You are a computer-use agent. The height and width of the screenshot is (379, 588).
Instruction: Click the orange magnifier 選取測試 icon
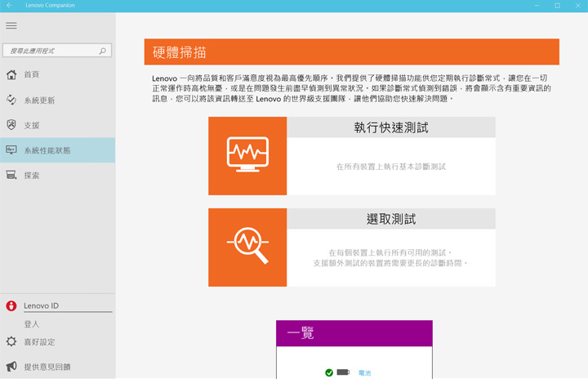(x=247, y=247)
